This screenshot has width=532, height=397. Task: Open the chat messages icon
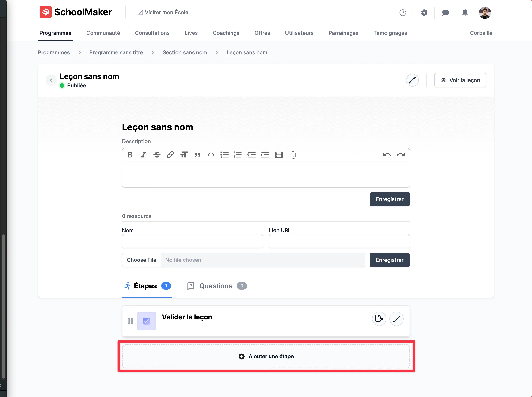tap(445, 13)
